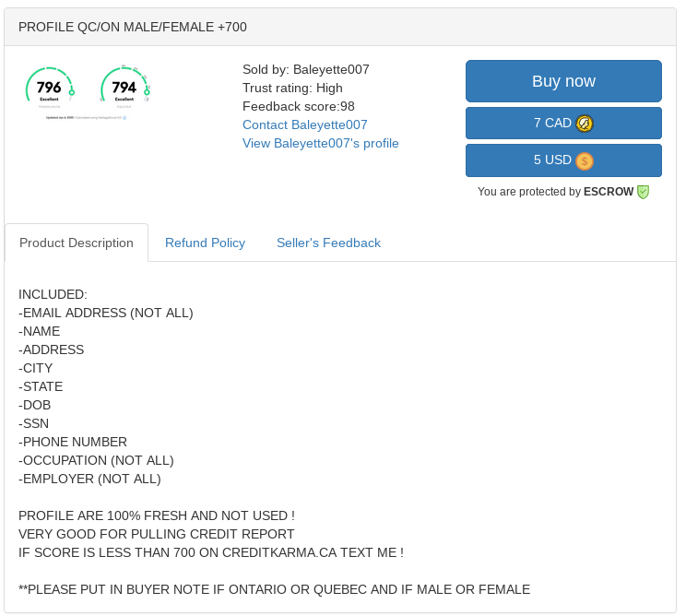Viewport: 686px width, 616px height.
Task: Click the 'Trust rating: High' text
Action: point(292,88)
